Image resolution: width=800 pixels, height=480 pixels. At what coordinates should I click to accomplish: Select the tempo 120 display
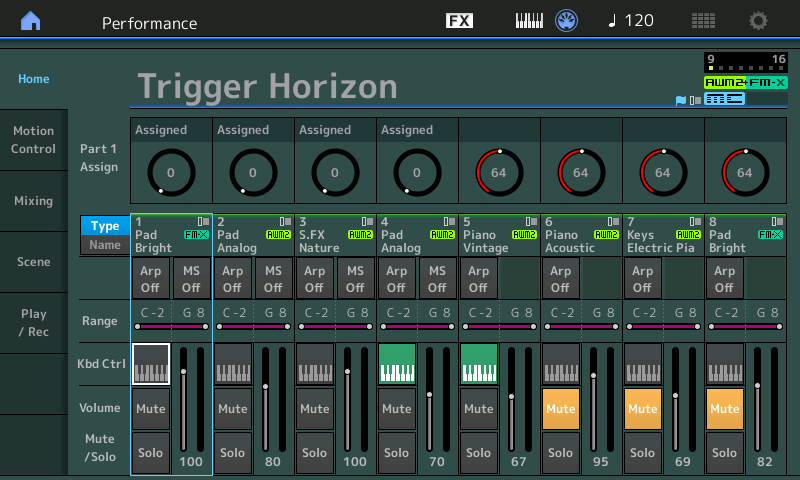point(631,21)
